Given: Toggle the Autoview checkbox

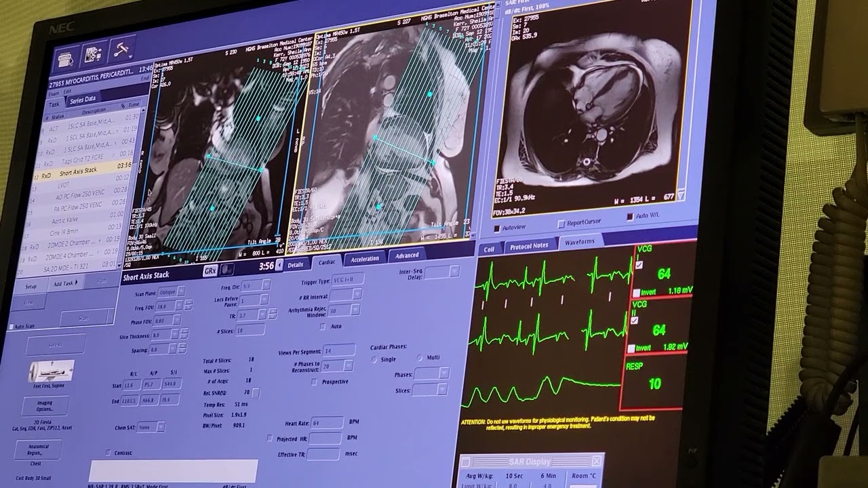Looking at the screenshot, I should (497, 228).
